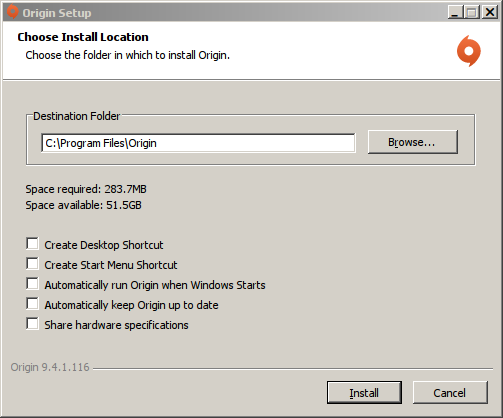The height and width of the screenshot is (418, 503).
Task: Maximize the Origin Setup window
Action: point(472,13)
